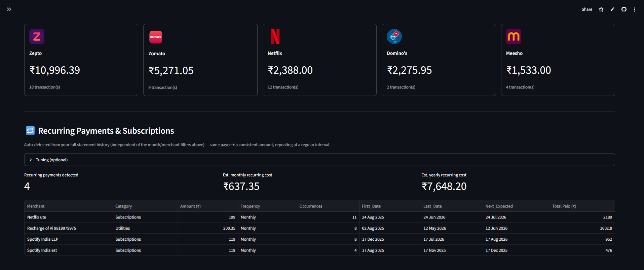This screenshot has width=644, height=270.
Task: Sort table by Merchant column header
Action: pyautogui.click(x=69, y=206)
